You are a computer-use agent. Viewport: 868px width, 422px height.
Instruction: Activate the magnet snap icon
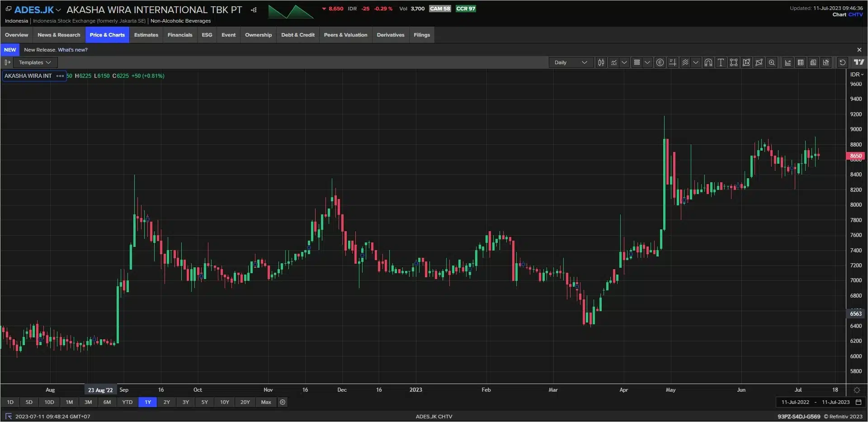tap(708, 62)
